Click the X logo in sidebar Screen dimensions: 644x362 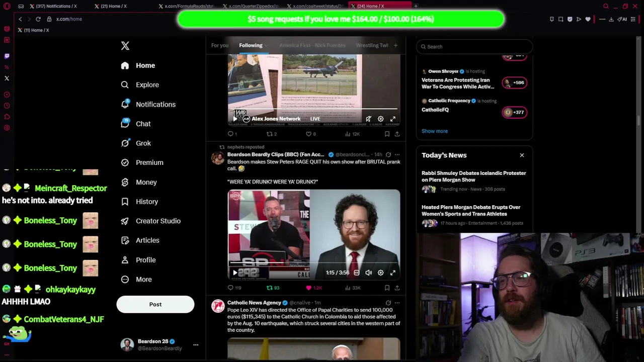[x=125, y=46]
